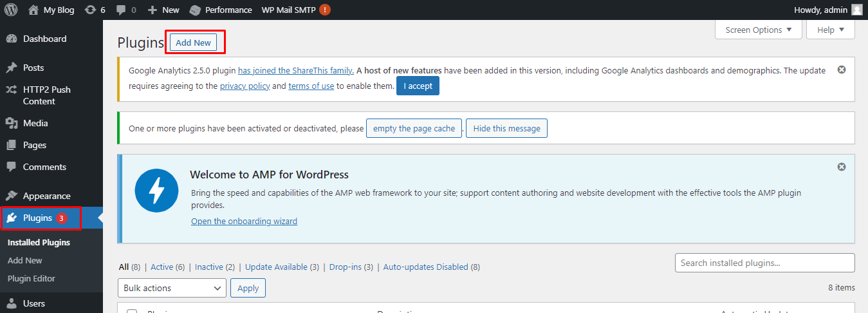Click Add New button beside Plugins heading
This screenshot has height=313, width=868.
(193, 43)
